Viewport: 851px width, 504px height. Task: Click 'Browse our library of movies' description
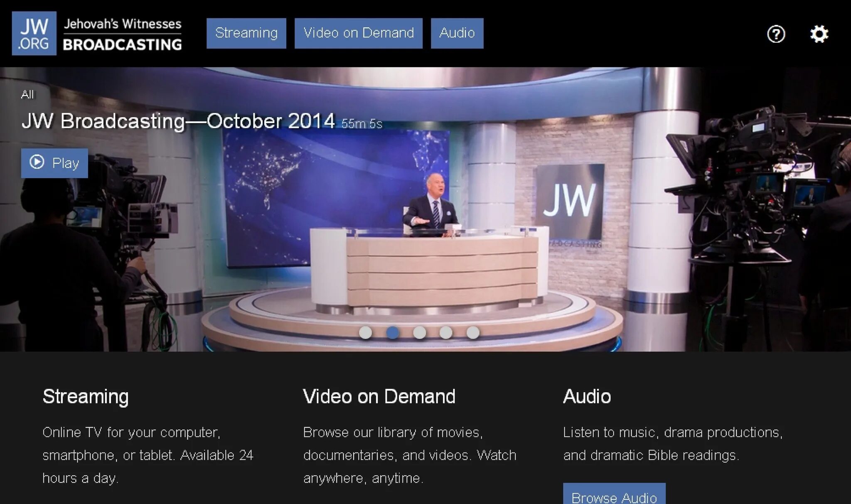tap(410, 455)
